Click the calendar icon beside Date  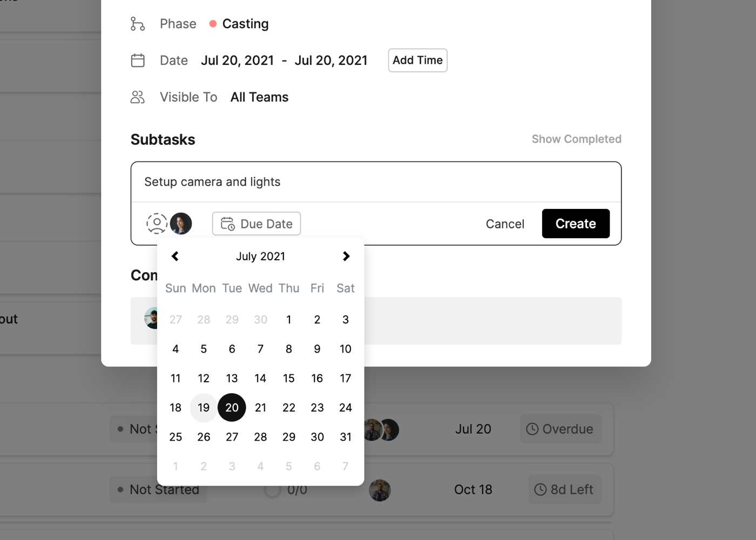(x=138, y=60)
